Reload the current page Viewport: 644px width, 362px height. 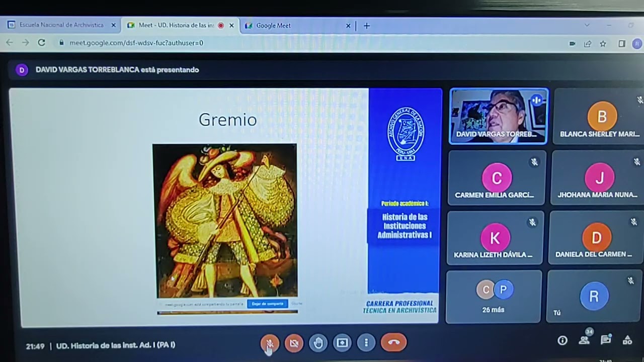(x=42, y=43)
